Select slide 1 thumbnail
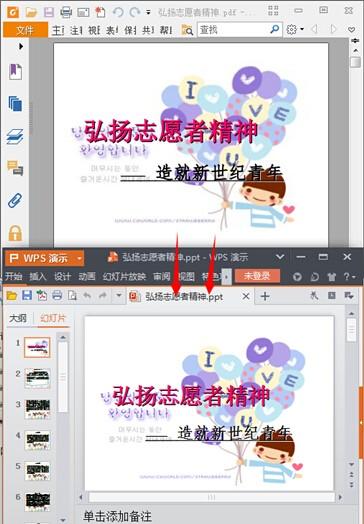This screenshot has width=364, height=524. pyautogui.click(x=37, y=348)
